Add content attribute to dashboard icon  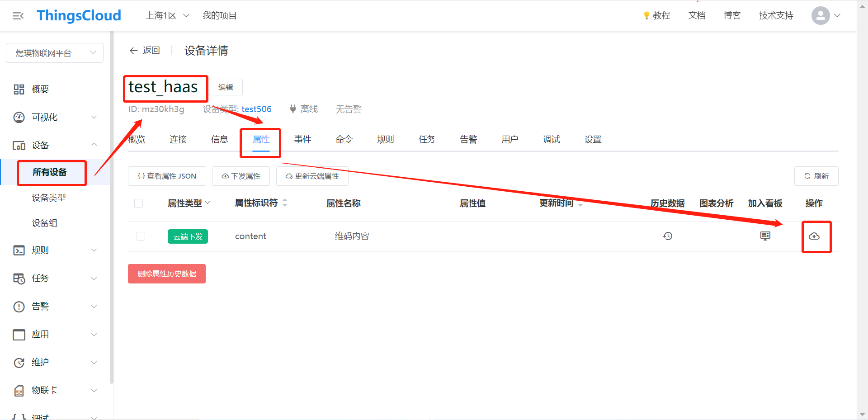765,236
